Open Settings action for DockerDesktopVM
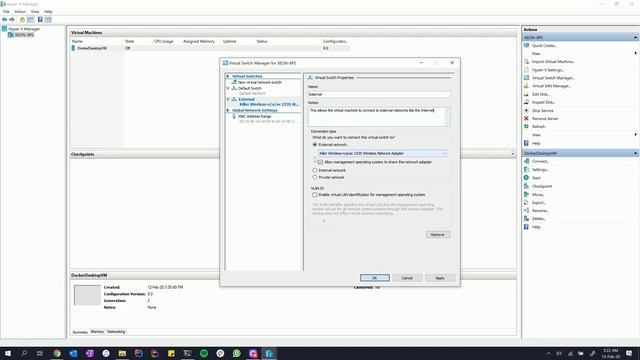640x360 pixels. point(540,169)
